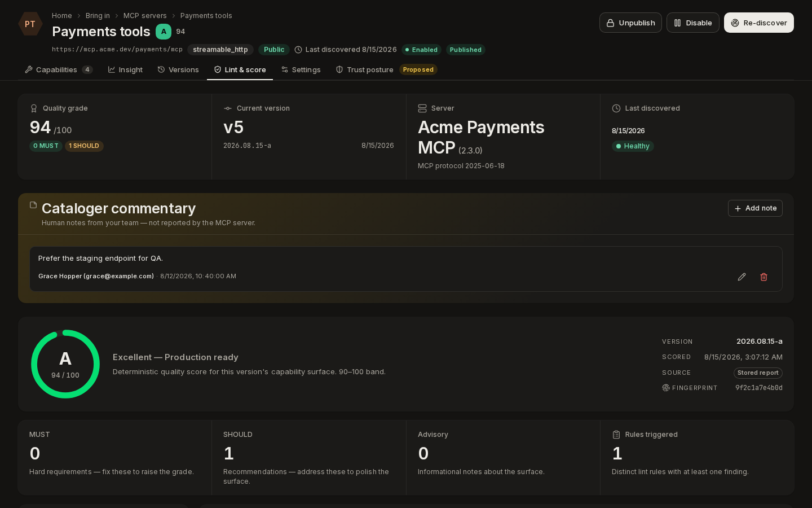Click the 0 MUST badge under Quality grade
The width and height of the screenshot is (812, 508).
click(x=46, y=146)
